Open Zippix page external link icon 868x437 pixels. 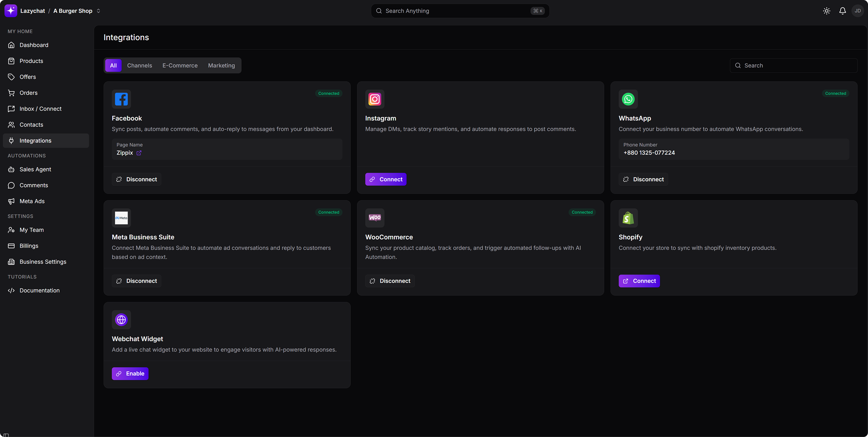click(139, 153)
